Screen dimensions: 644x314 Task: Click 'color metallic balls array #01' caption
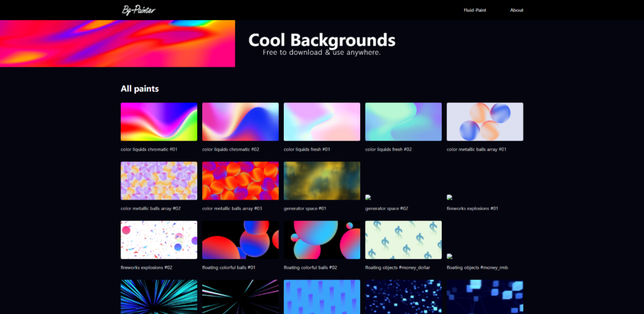476,150
